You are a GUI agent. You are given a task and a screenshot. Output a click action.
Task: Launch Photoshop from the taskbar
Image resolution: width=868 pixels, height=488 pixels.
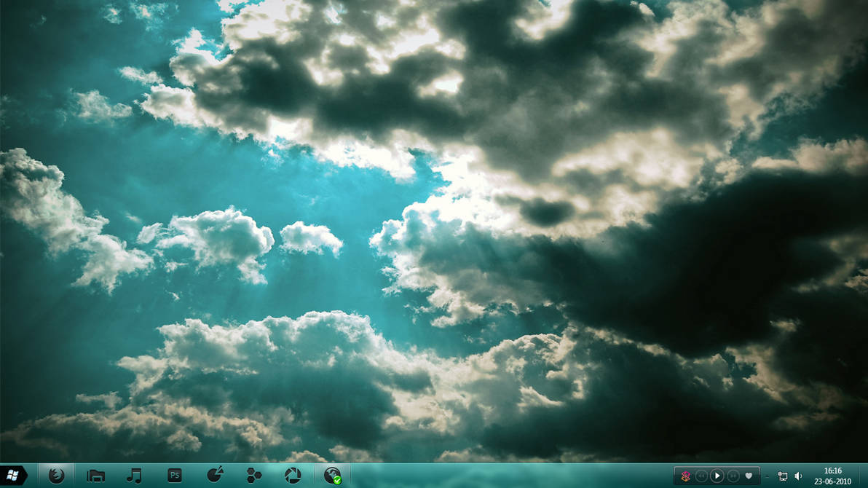coord(174,476)
